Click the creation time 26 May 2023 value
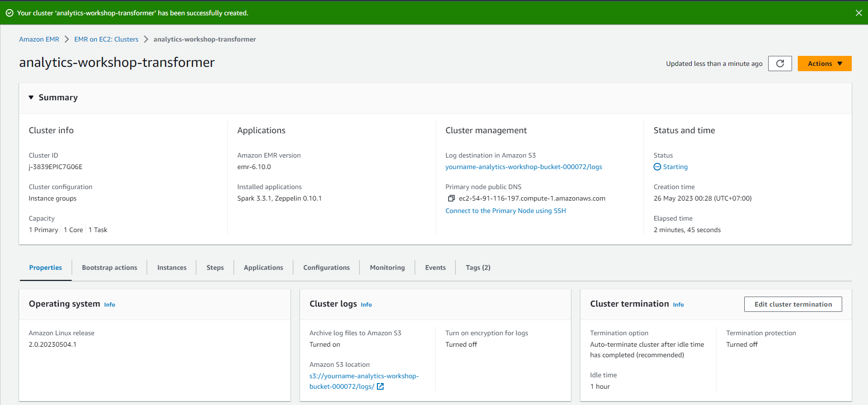Screen dimensions: 868x405 click(702, 198)
